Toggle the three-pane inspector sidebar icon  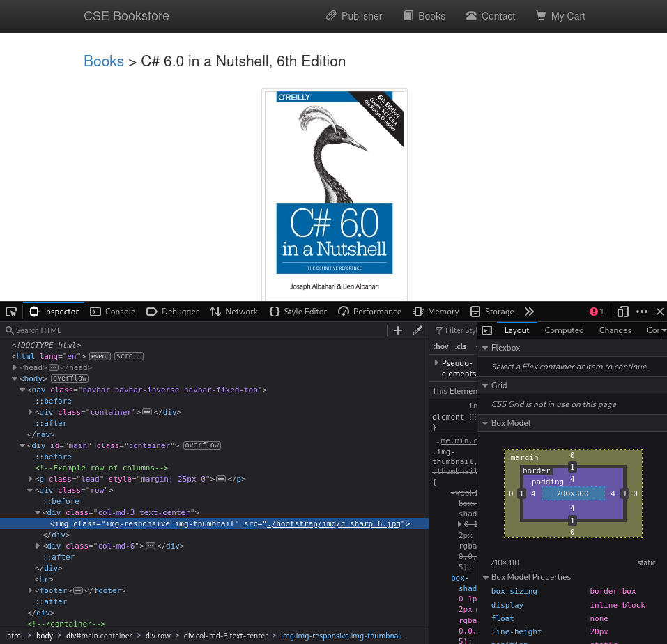(487, 330)
